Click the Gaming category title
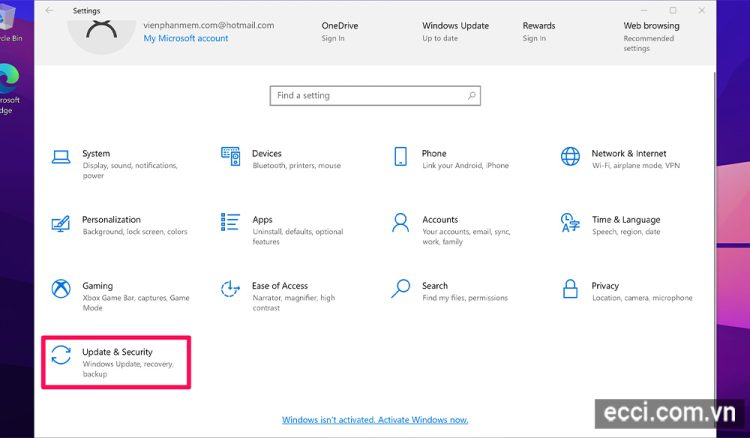The image size is (750, 438). pos(98,286)
